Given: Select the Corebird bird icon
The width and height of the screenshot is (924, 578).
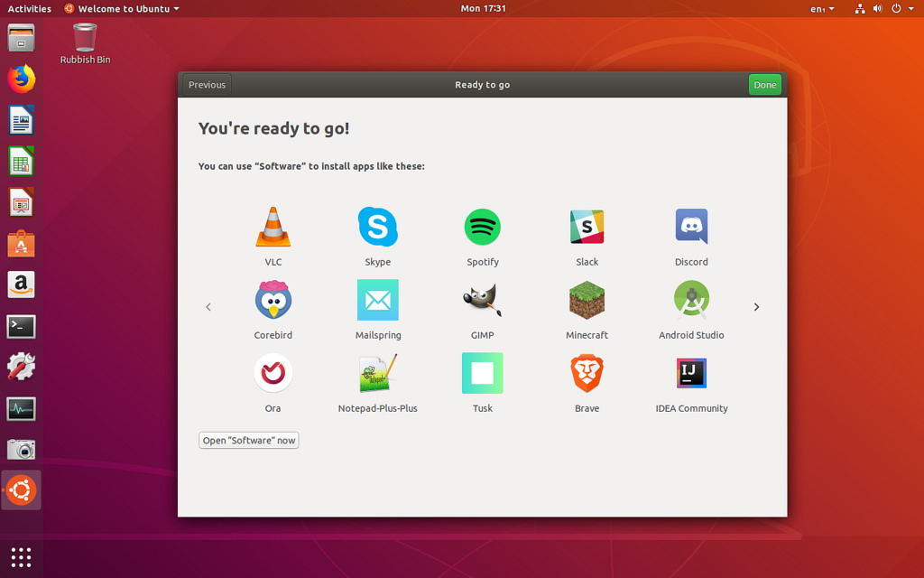Looking at the screenshot, I should (x=273, y=300).
